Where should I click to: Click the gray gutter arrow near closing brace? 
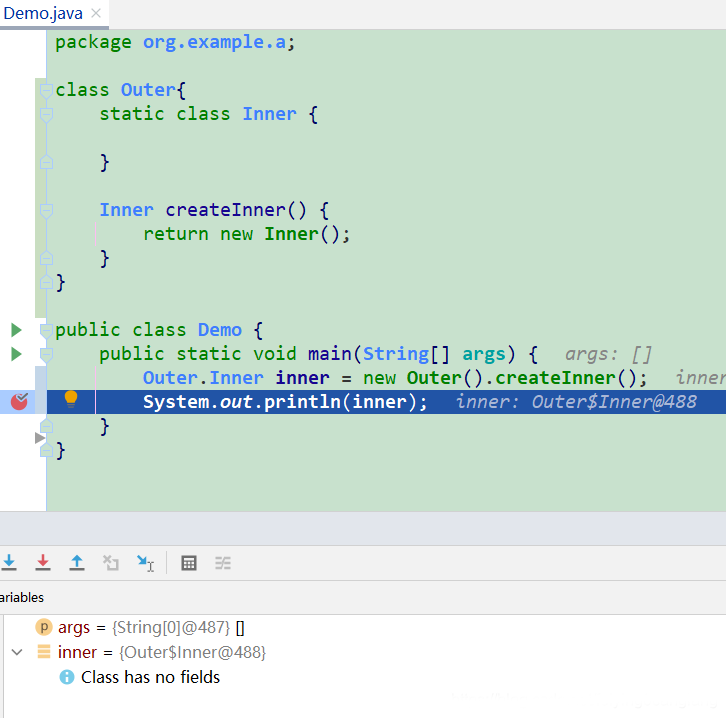tap(40, 438)
